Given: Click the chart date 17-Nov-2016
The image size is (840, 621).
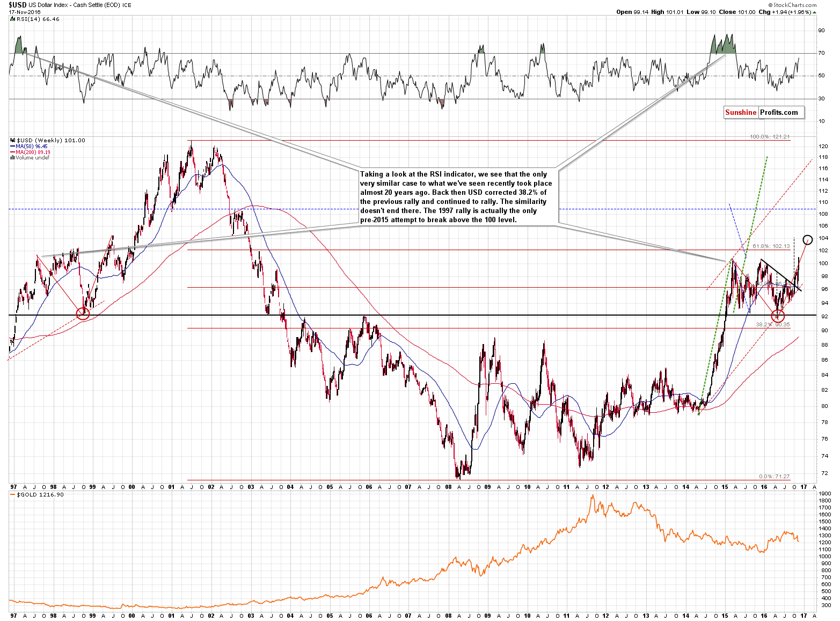Looking at the screenshot, I should pos(26,11).
